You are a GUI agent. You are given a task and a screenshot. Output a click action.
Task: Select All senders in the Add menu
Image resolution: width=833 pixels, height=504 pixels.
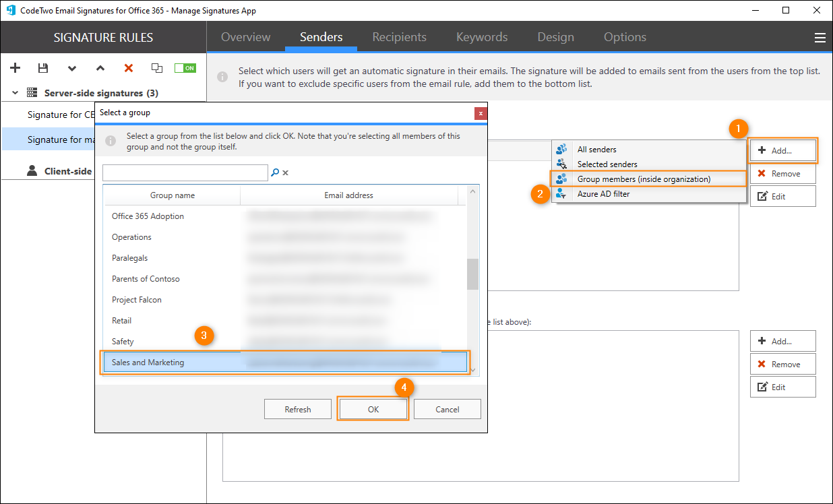tap(596, 150)
